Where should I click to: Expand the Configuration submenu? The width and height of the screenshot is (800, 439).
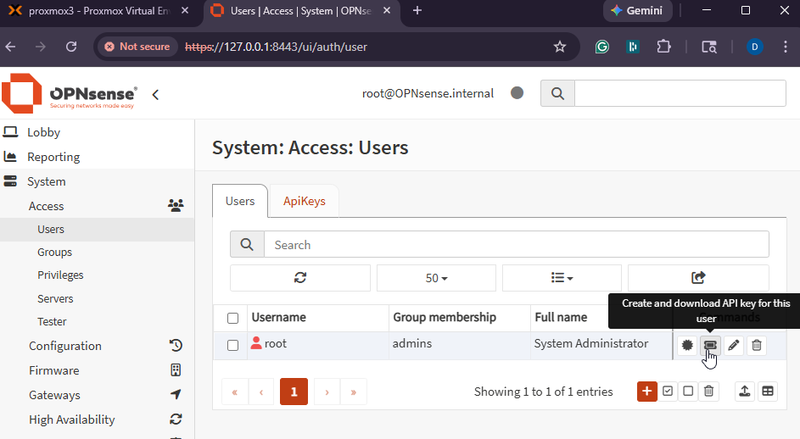(97, 346)
